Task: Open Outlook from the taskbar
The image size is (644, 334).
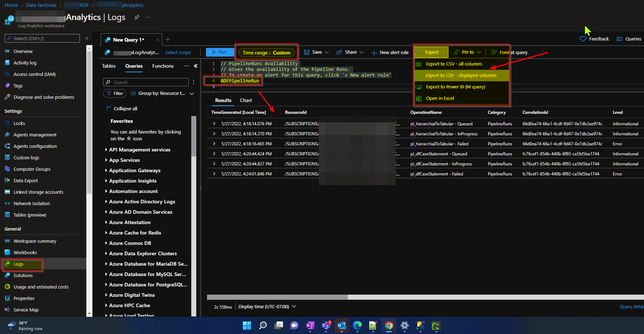Action: tap(341, 325)
